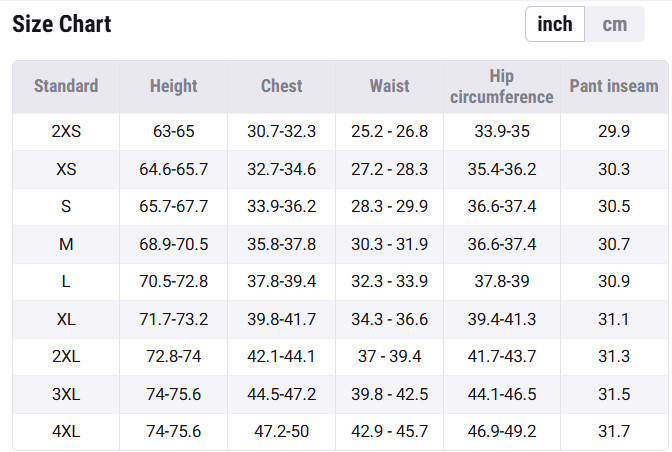This screenshot has width=672, height=452.
Task: Click the Standard column header
Action: pyautogui.click(x=66, y=86)
